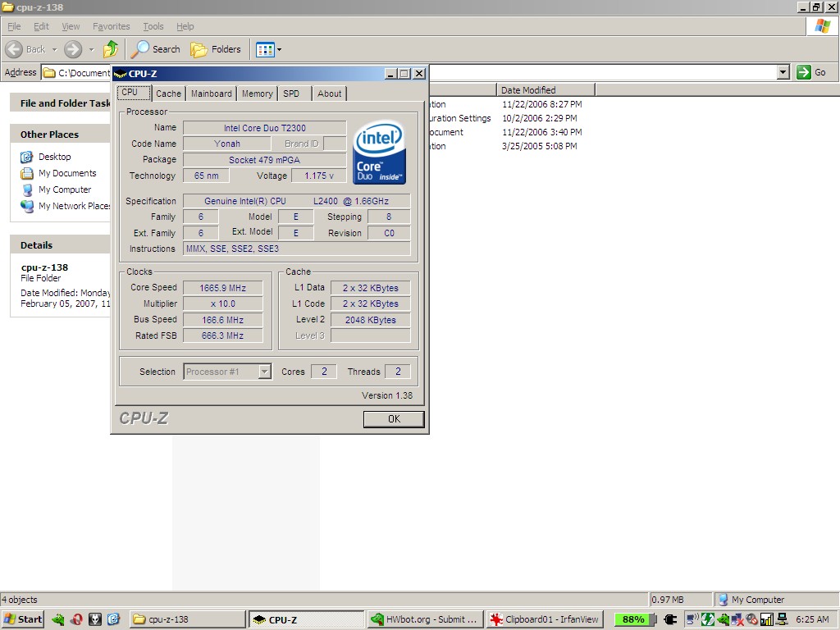Click the network with red X tray icon
This screenshot has width=840, height=630.
click(737, 620)
